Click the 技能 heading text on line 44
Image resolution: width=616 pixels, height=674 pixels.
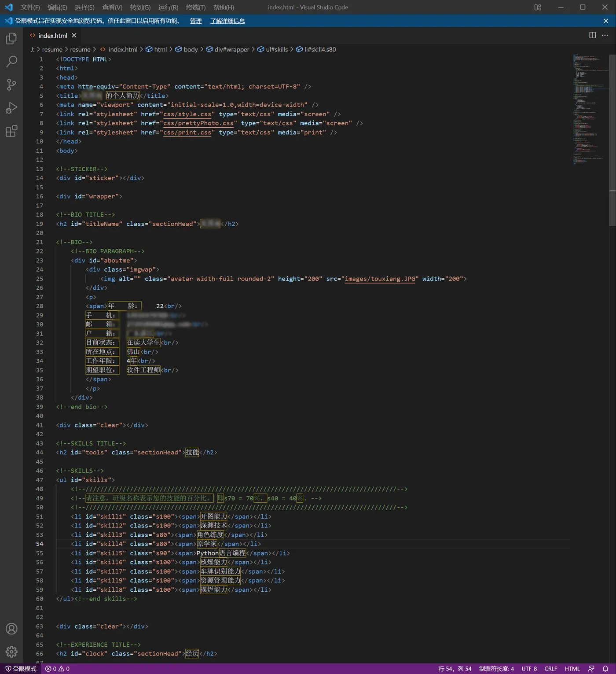tap(192, 452)
